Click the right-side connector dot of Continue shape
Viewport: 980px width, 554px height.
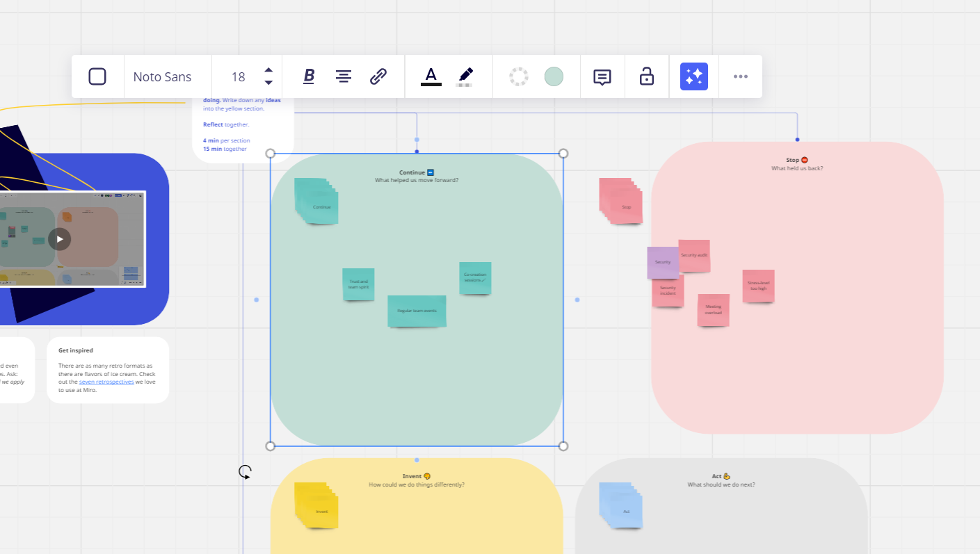tap(577, 300)
